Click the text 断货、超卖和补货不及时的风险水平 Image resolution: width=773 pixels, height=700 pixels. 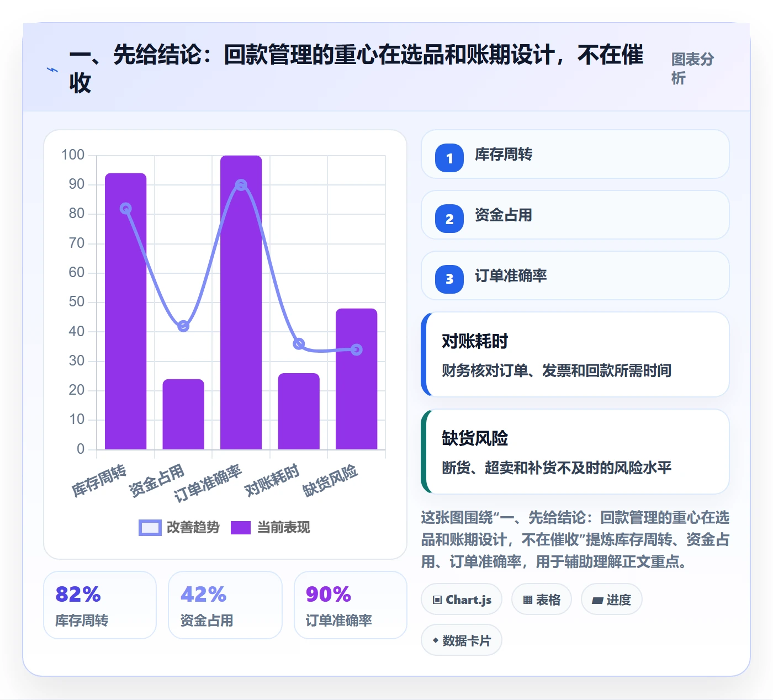557,468
